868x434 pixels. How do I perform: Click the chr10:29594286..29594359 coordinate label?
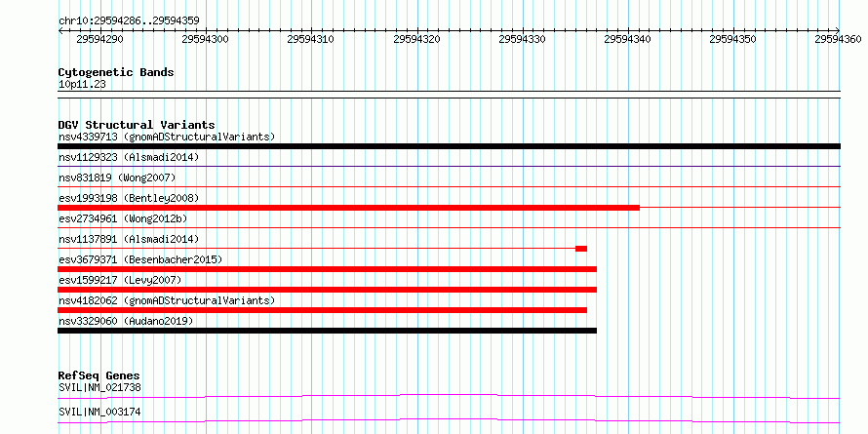pos(129,21)
